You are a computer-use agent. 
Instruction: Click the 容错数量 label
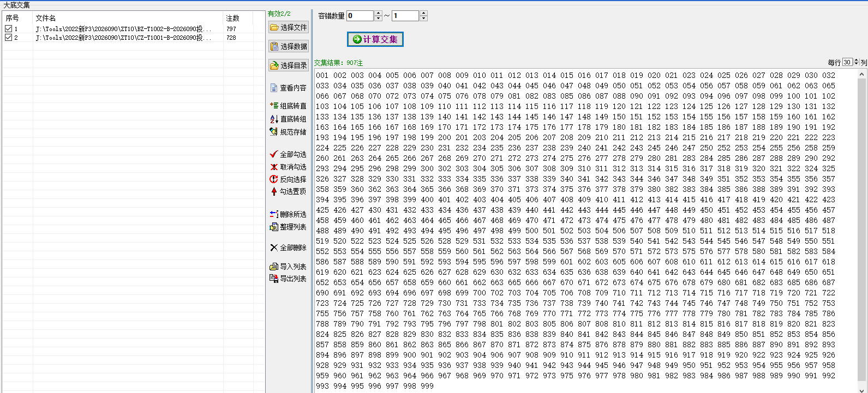[x=332, y=16]
